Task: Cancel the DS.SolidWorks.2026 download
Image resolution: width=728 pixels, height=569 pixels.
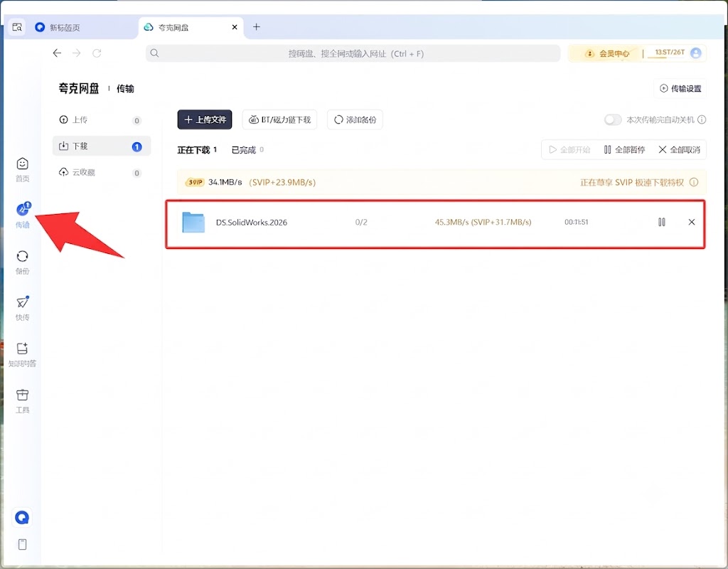Action: pyautogui.click(x=691, y=222)
